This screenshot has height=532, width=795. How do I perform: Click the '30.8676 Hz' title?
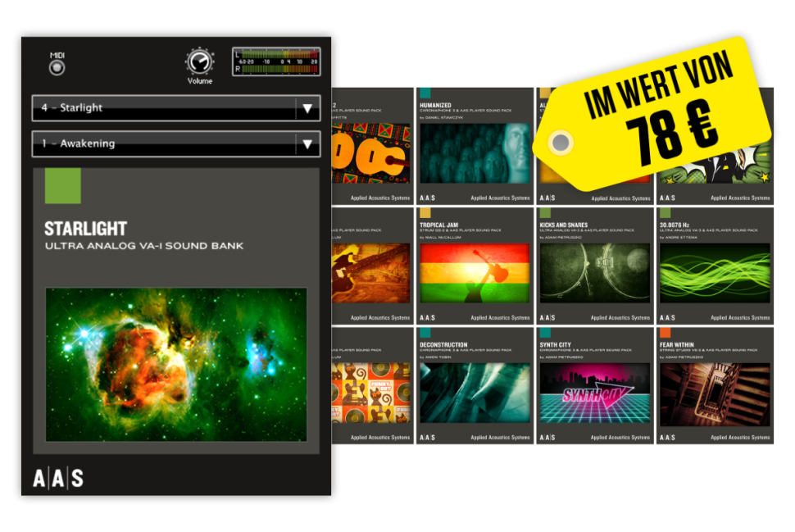(x=675, y=225)
